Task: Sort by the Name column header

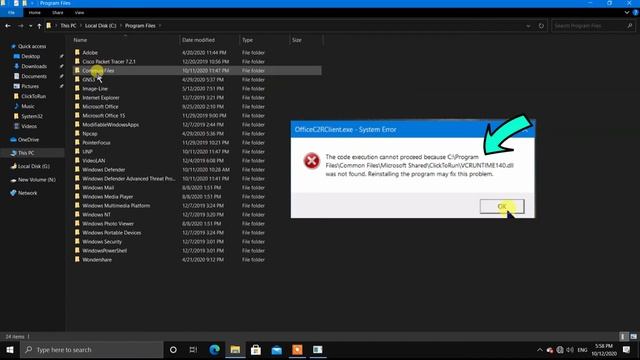Action: (x=80, y=40)
